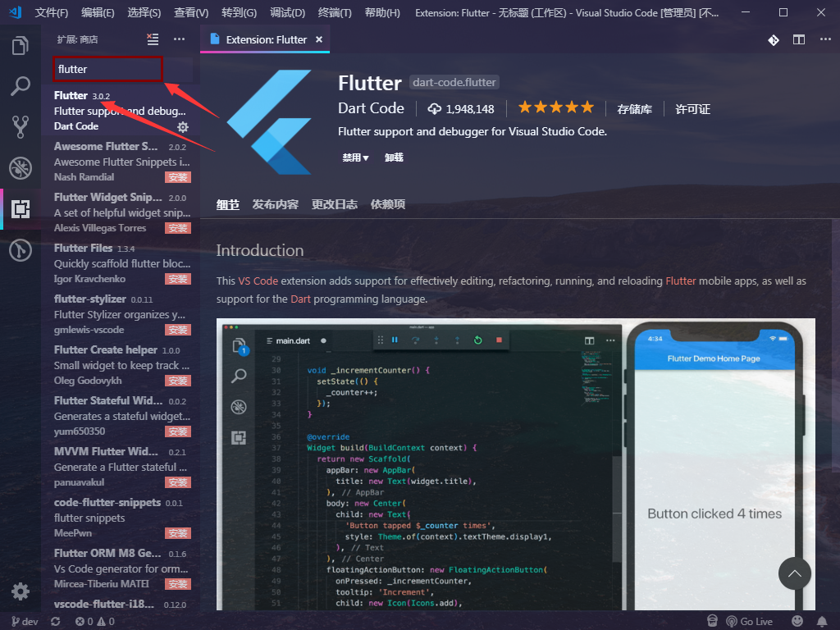Open the Search view in activity bar
The image size is (840, 630).
click(x=21, y=85)
